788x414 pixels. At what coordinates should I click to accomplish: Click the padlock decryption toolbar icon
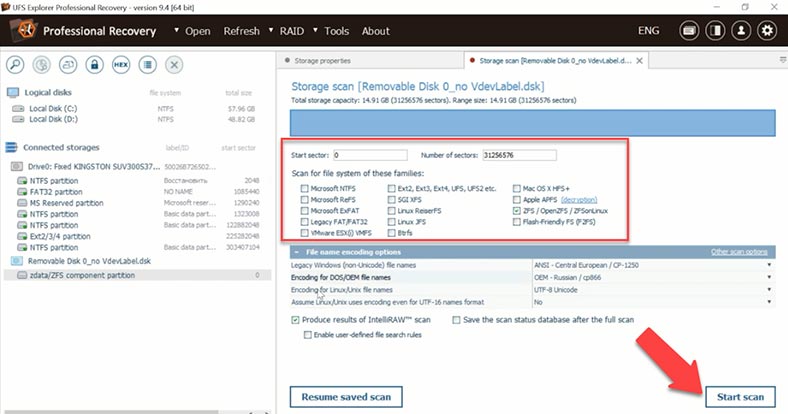(94, 65)
